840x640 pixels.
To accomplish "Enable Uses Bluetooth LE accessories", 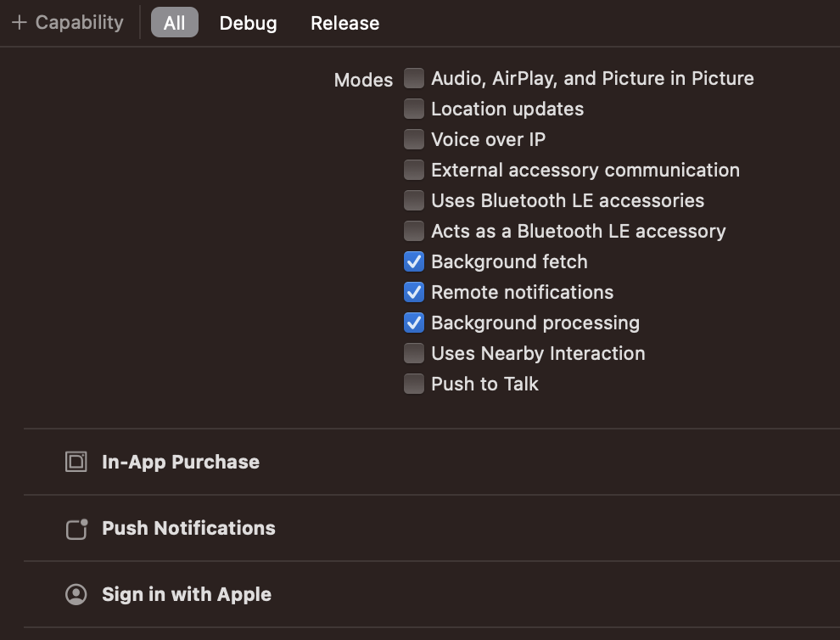I will coord(414,200).
